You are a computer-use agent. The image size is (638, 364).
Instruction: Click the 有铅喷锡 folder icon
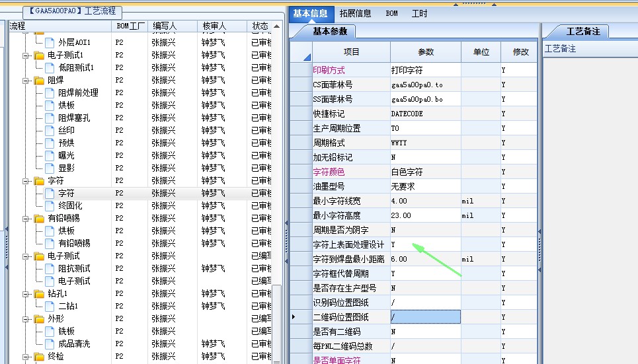click(x=39, y=219)
